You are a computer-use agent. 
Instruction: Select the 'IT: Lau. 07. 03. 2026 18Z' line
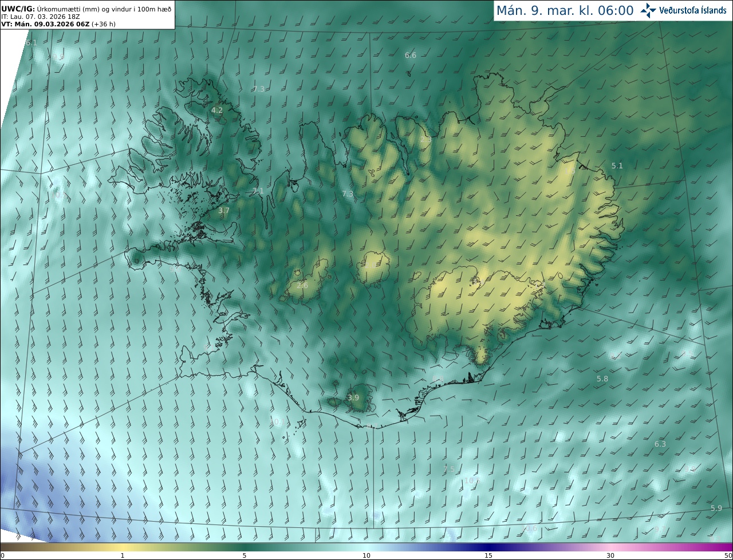tap(40, 17)
